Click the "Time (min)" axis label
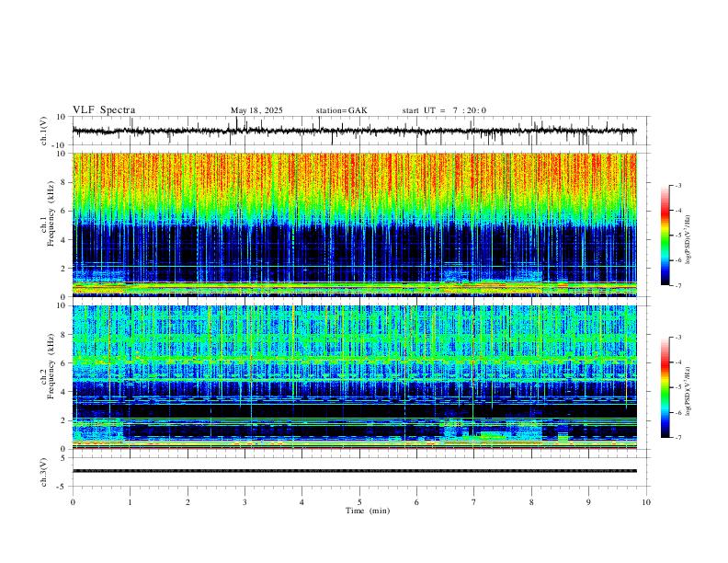 [368, 511]
